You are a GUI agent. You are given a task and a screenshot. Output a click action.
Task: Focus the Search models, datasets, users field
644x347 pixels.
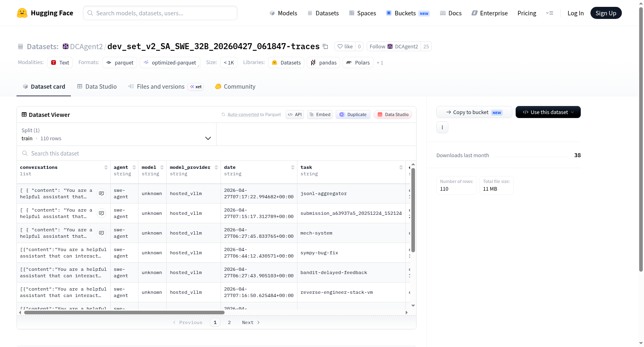point(160,13)
